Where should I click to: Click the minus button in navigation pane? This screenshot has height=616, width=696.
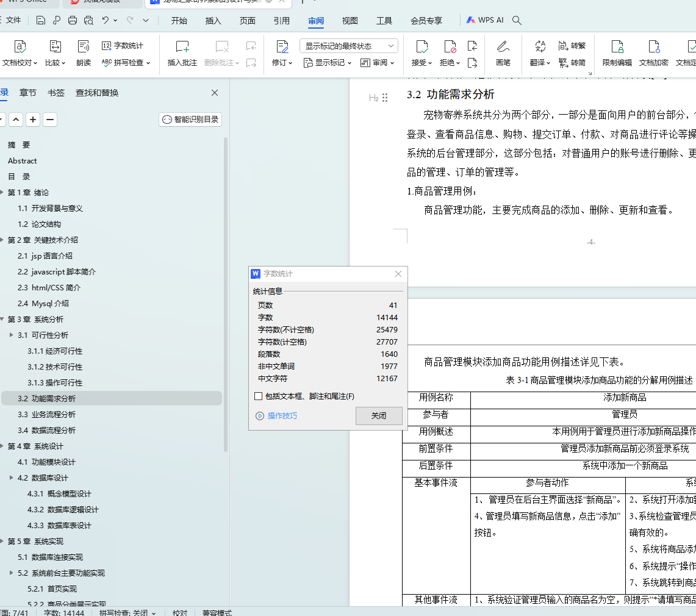coord(50,120)
